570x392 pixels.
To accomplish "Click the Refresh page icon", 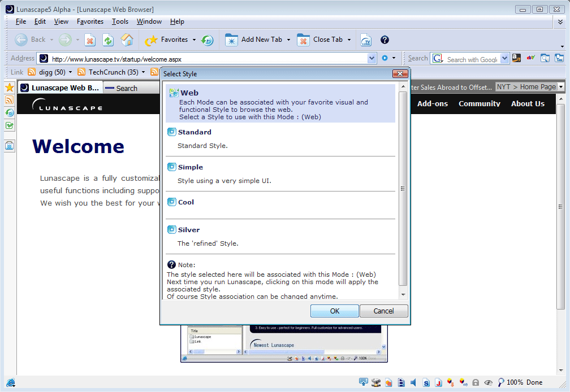I will (x=108, y=40).
